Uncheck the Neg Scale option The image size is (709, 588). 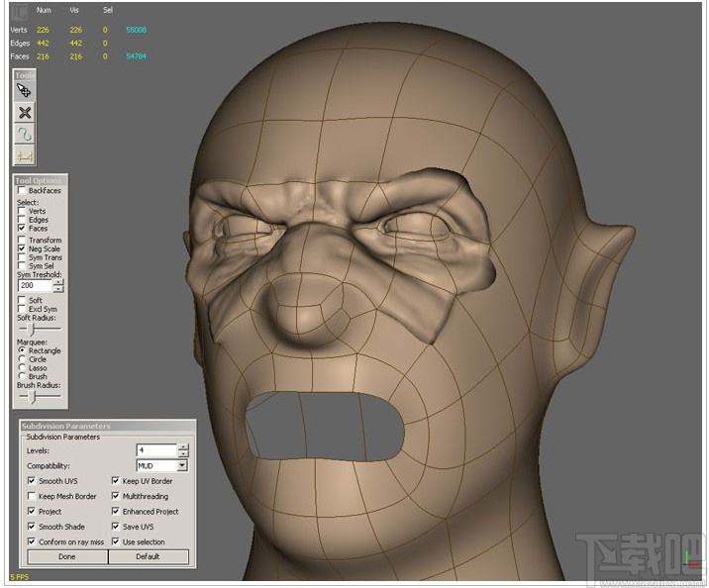pyautogui.click(x=23, y=248)
